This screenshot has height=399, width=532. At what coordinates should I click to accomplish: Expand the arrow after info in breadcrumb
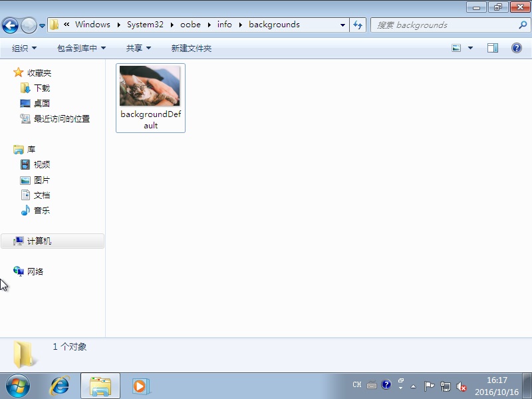pos(240,25)
